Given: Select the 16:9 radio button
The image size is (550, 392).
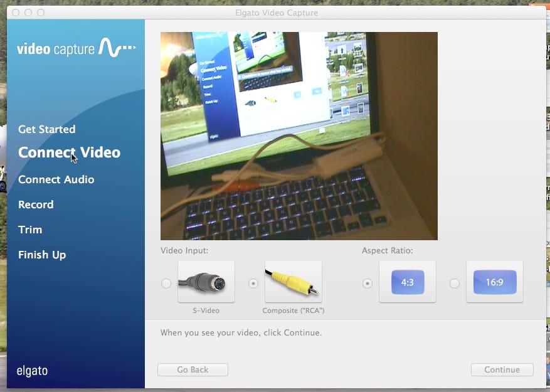Looking at the screenshot, I should click(x=455, y=283).
